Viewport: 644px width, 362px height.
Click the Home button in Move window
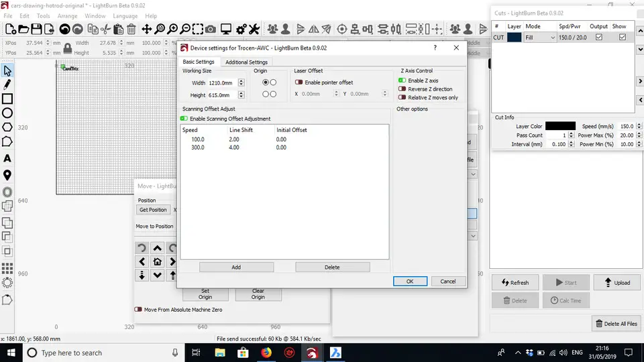[157, 261]
